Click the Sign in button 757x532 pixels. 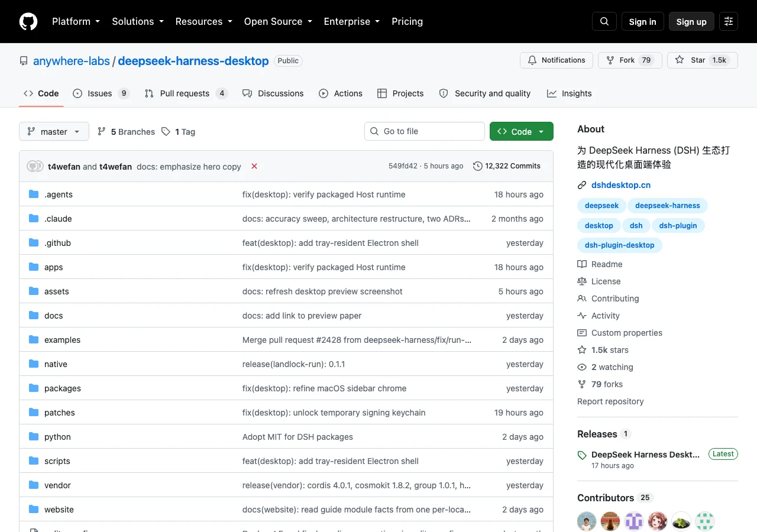tap(643, 21)
